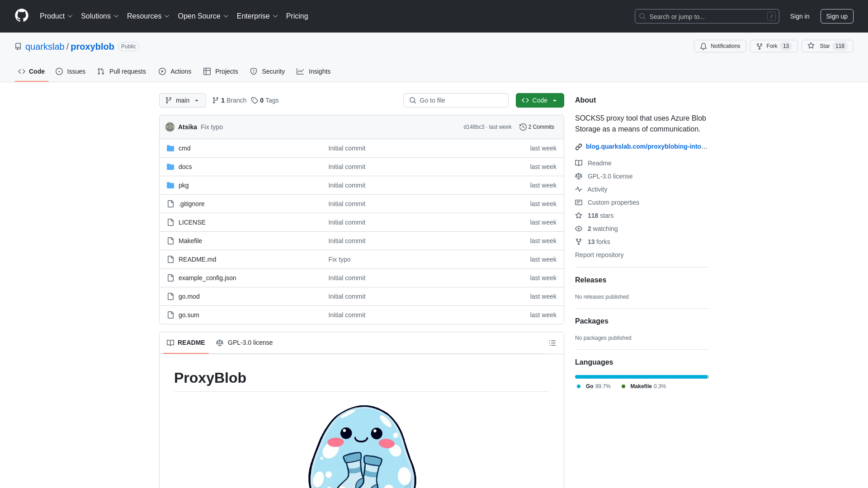The height and width of the screenshot is (488, 868).
Task: Click the star icon next to 118 stars
Action: coord(579,216)
